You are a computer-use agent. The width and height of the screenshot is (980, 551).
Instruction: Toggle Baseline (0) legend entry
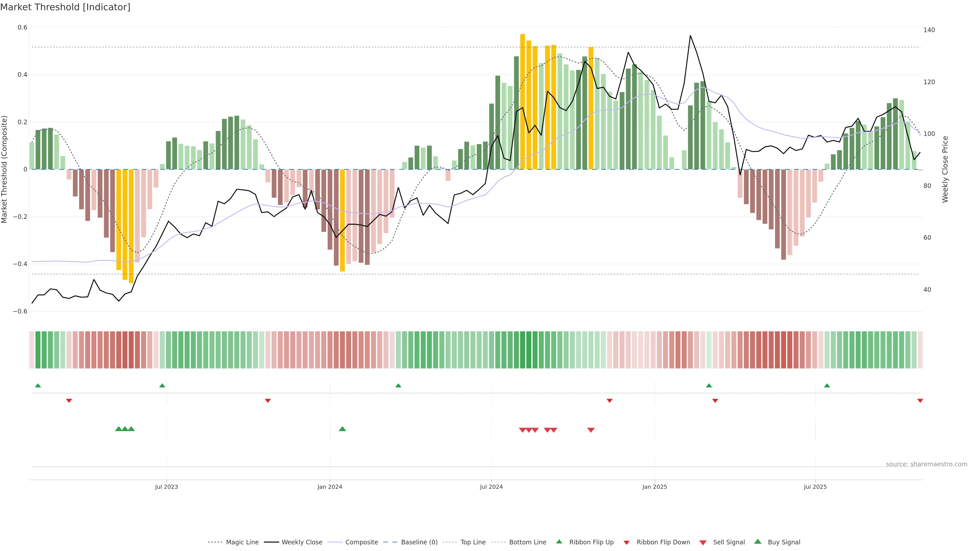(419, 542)
